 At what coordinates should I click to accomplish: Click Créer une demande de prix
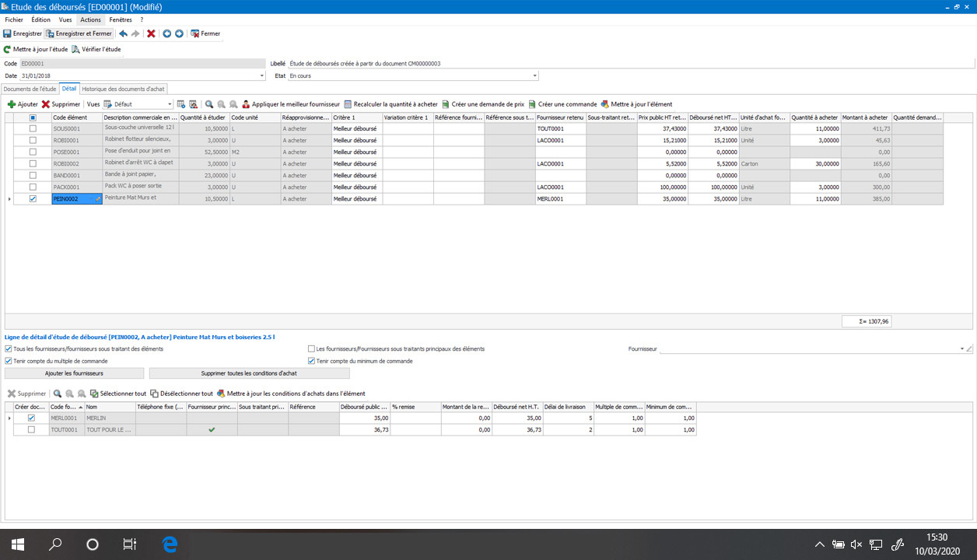tap(446, 104)
